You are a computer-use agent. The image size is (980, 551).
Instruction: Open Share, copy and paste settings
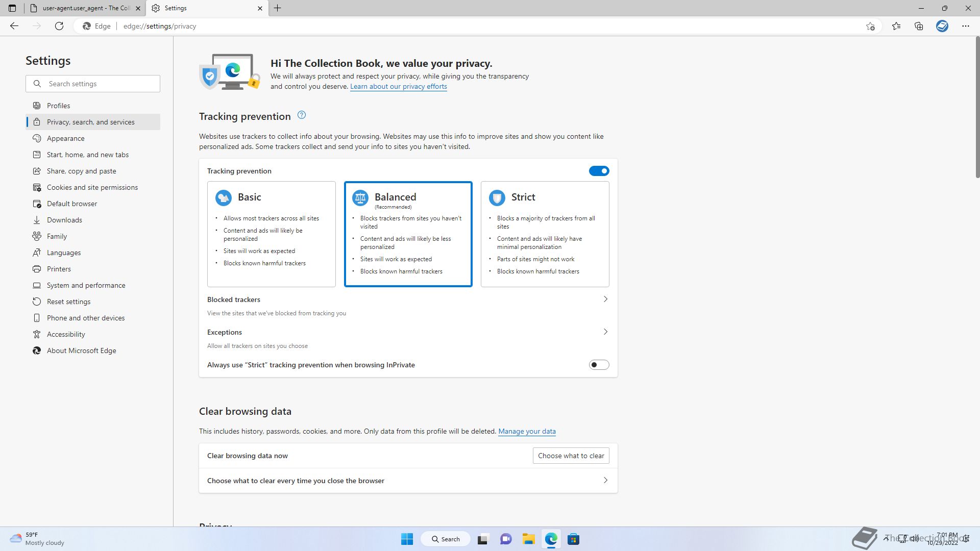[x=93, y=171]
